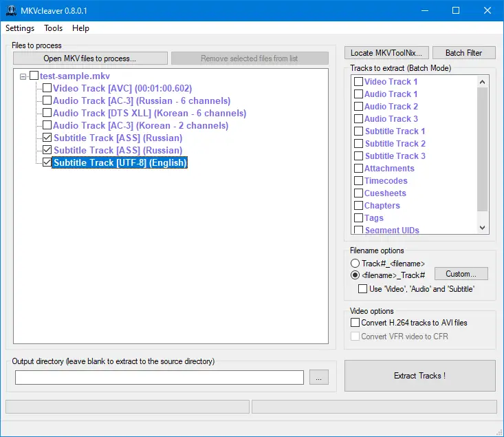Viewport: 504px width, 437px height.
Task: Click Extract Tracks! button
Action: pos(420,376)
